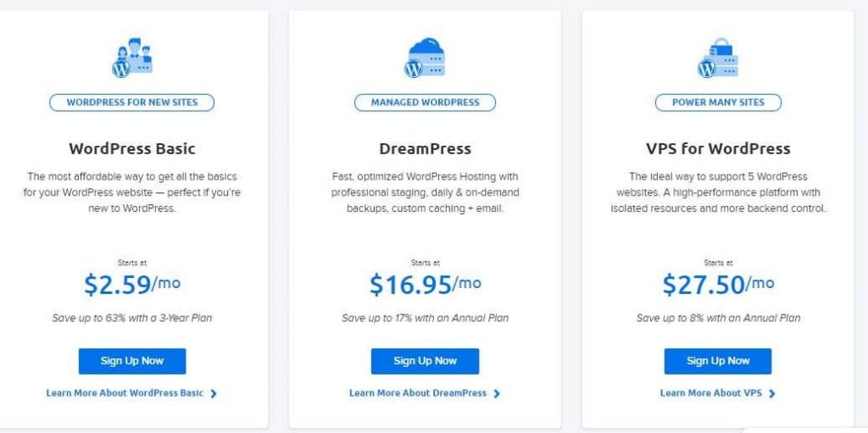
Task: Sign up for the WordPress Basic plan
Action: point(132,361)
